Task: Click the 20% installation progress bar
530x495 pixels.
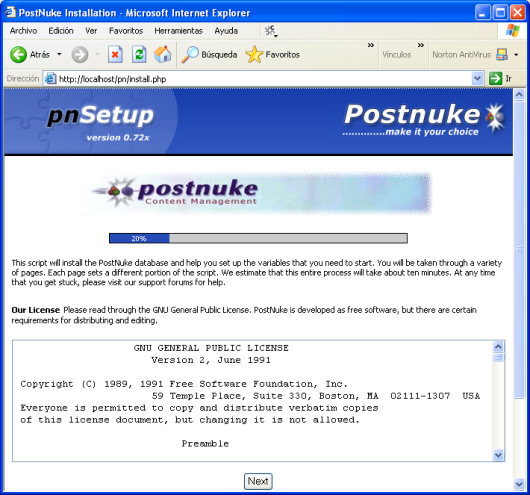Action: click(x=258, y=238)
